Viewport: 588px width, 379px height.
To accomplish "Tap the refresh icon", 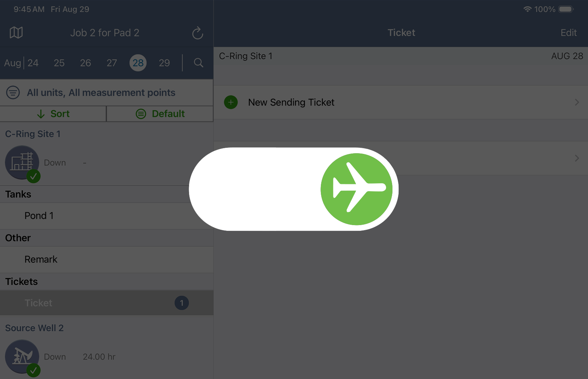I will 198,33.
